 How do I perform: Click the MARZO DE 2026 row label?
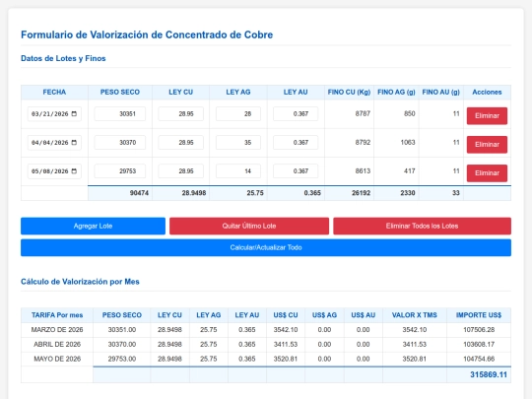click(57, 330)
